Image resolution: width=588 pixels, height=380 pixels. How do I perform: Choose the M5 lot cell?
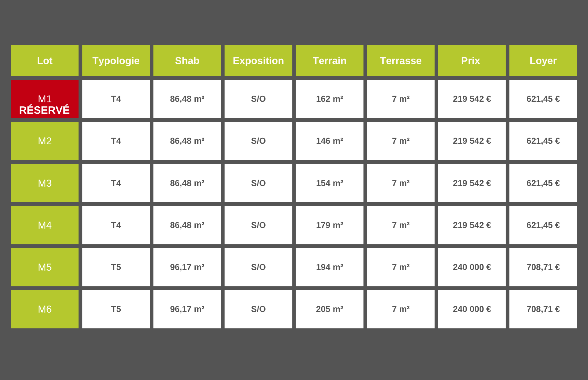click(x=45, y=267)
